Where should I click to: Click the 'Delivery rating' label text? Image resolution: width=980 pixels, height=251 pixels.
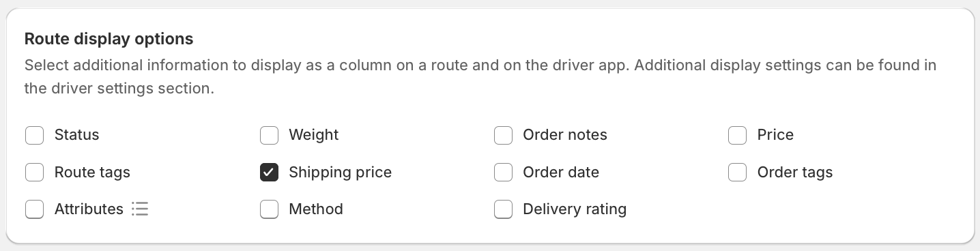tap(575, 209)
